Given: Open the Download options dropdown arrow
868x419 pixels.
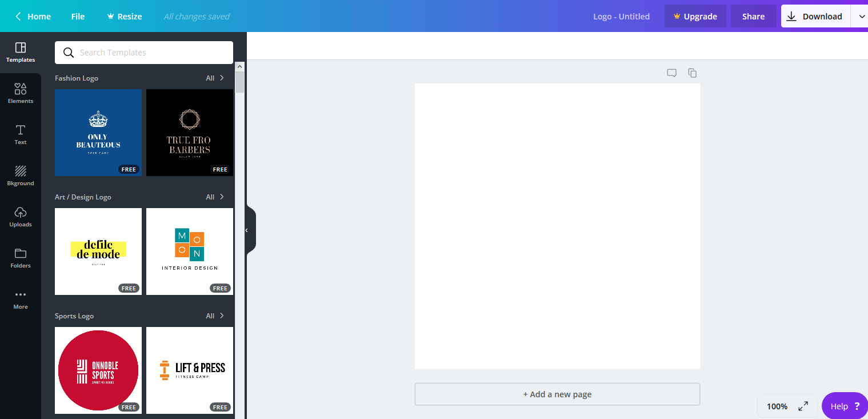Looking at the screenshot, I should click(x=861, y=16).
